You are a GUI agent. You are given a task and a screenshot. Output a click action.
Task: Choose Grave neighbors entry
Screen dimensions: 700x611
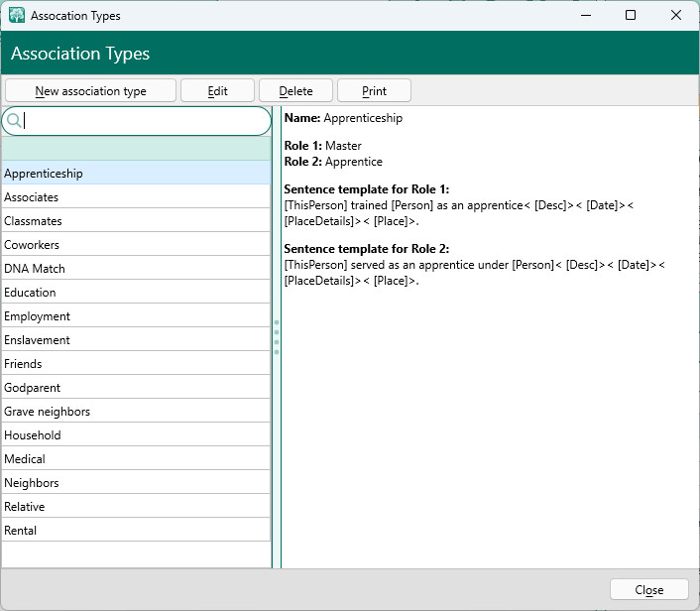click(x=136, y=412)
